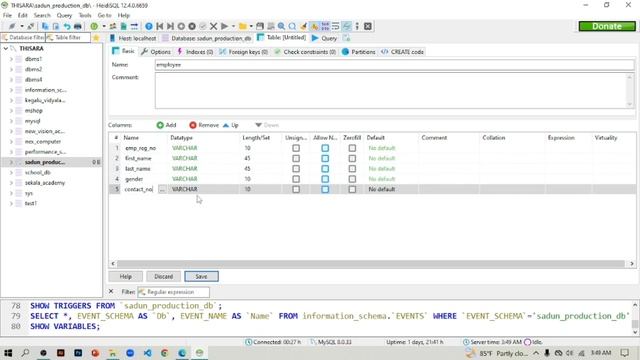The width and height of the screenshot is (640, 360).
Task: Click the Save button
Action: click(x=201, y=276)
